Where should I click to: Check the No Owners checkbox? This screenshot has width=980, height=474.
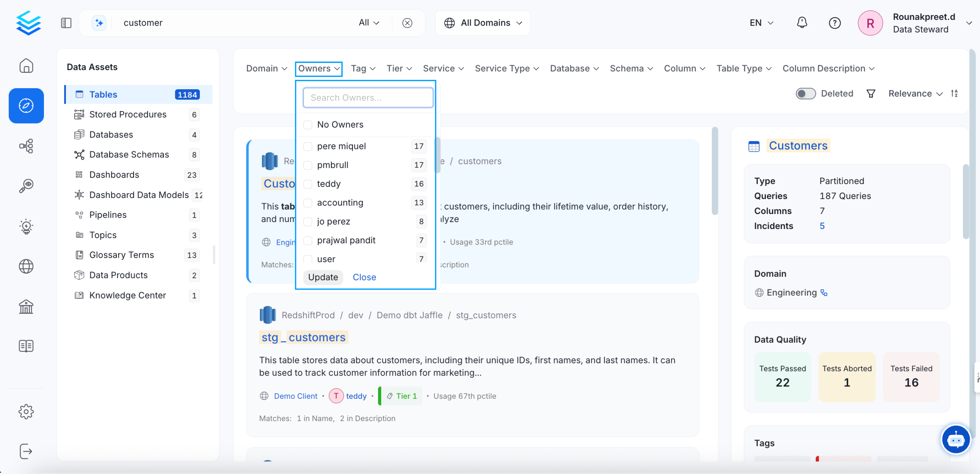tap(307, 124)
